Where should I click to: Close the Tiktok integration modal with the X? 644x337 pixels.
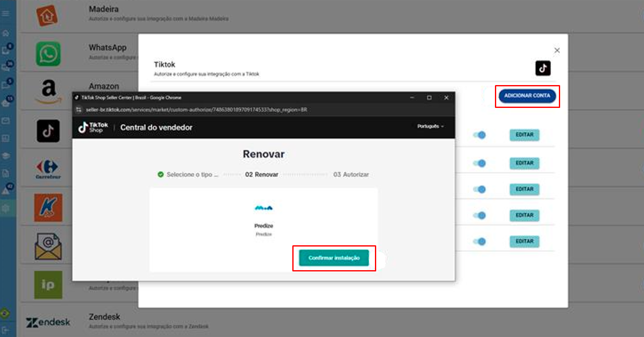(557, 50)
